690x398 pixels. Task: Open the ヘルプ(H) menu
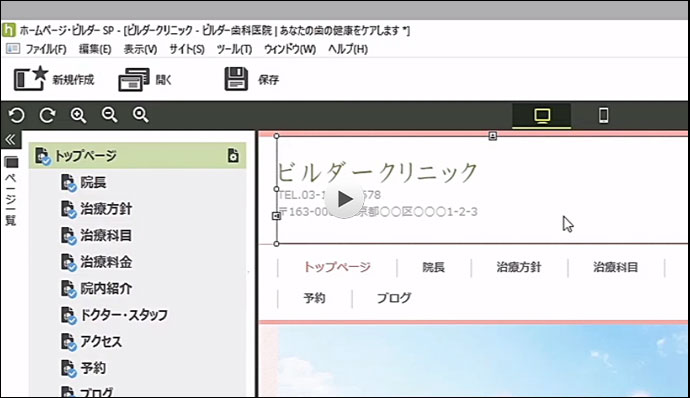point(348,49)
